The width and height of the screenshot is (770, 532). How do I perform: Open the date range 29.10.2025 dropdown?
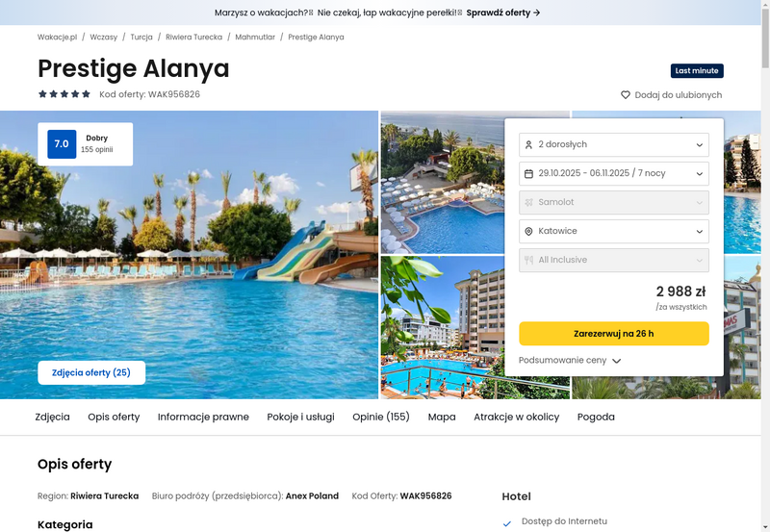tap(614, 174)
